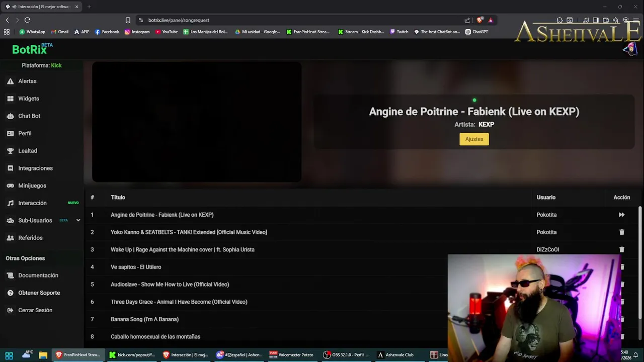Go to Chat Bot settings
644x362 pixels.
click(29, 116)
